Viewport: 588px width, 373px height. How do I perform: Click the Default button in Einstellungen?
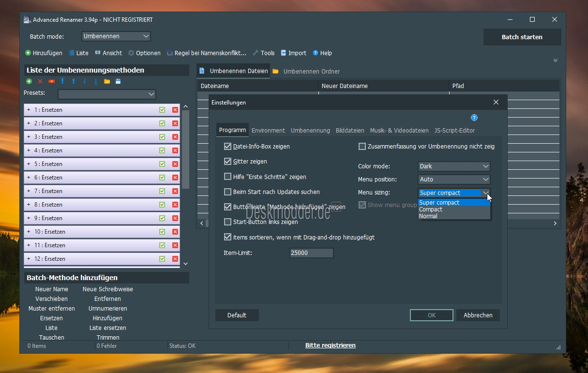(237, 315)
